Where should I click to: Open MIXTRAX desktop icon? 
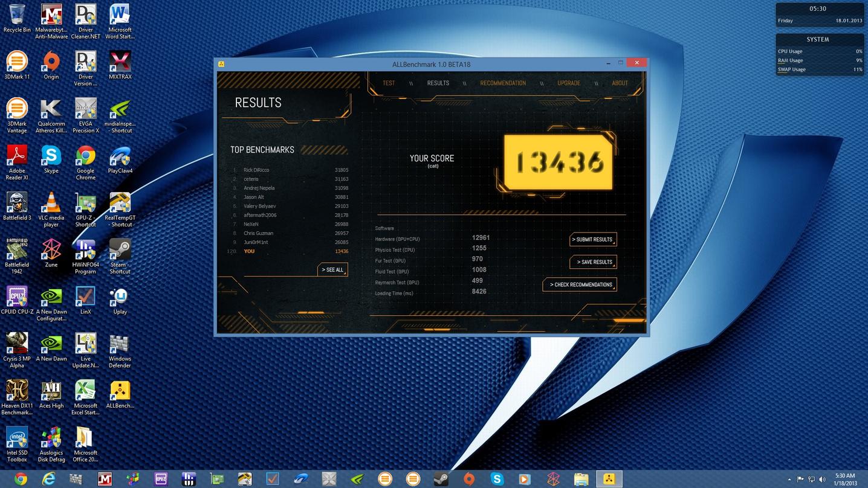[x=120, y=65]
